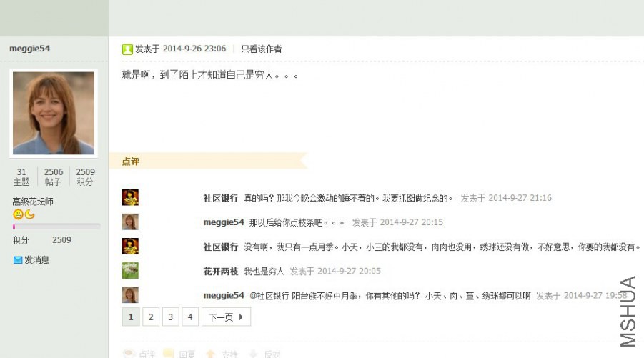Click the envelope icon next to 发消息
This screenshot has width=644, height=358.
point(18,260)
